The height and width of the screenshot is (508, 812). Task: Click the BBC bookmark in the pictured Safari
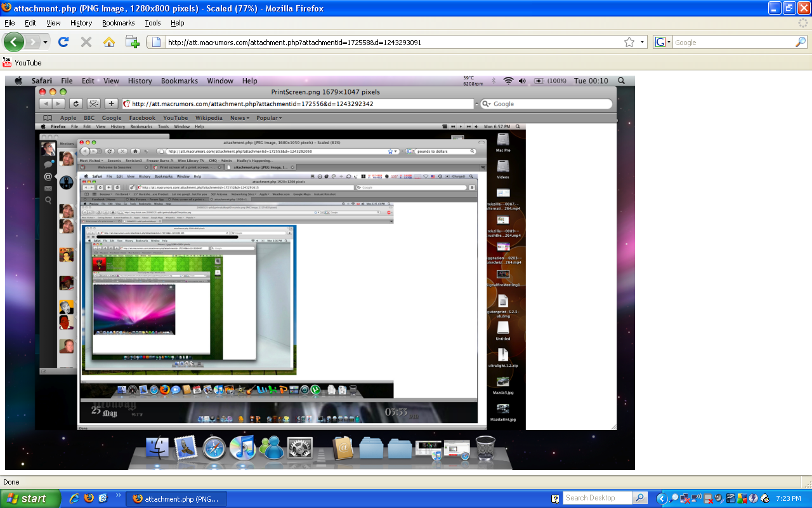click(x=89, y=117)
